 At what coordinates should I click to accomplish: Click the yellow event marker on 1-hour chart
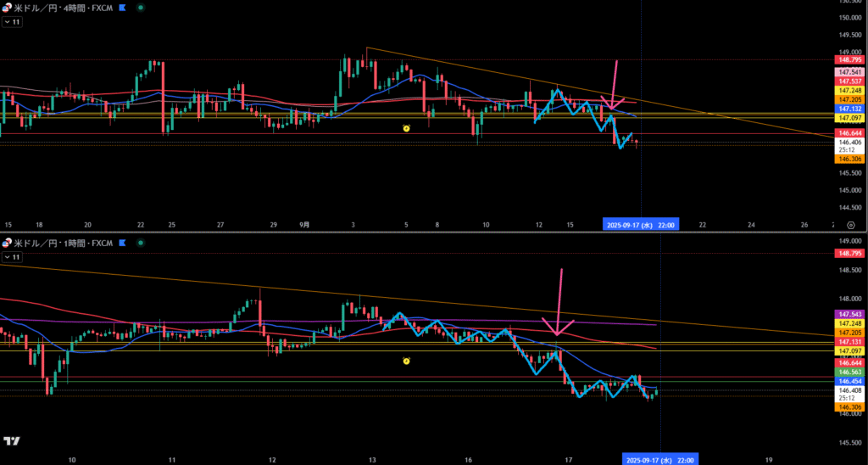point(407,361)
